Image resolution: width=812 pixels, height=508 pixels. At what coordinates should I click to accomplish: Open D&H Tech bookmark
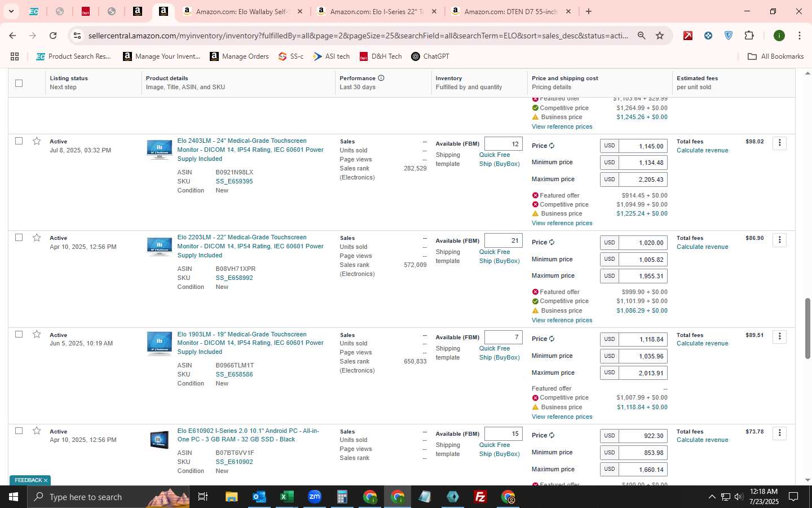point(381,56)
